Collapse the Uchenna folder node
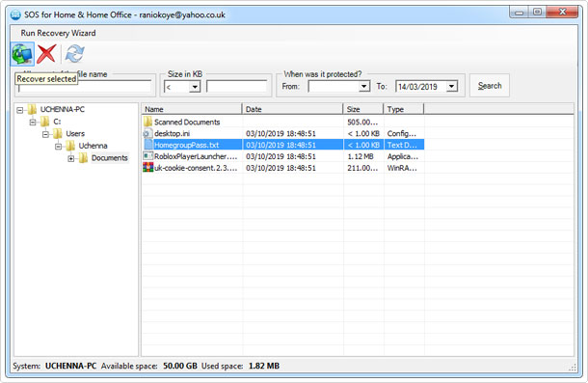Viewport: 588px width, 383px height. point(59,146)
